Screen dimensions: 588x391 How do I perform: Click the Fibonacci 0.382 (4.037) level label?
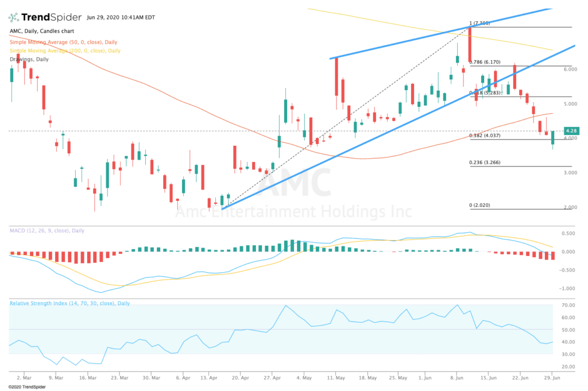click(x=485, y=136)
